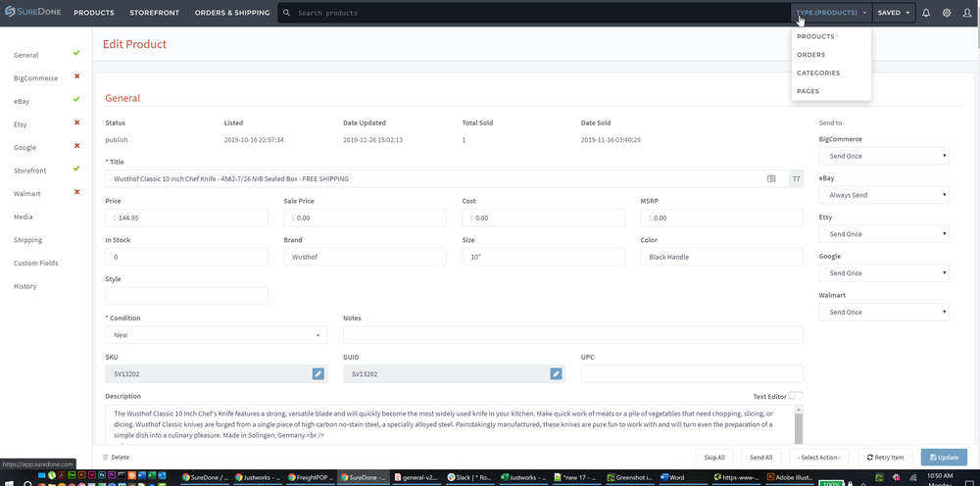Check the Delete checkbox
The height and width of the screenshot is (486, 980).
tap(105, 458)
